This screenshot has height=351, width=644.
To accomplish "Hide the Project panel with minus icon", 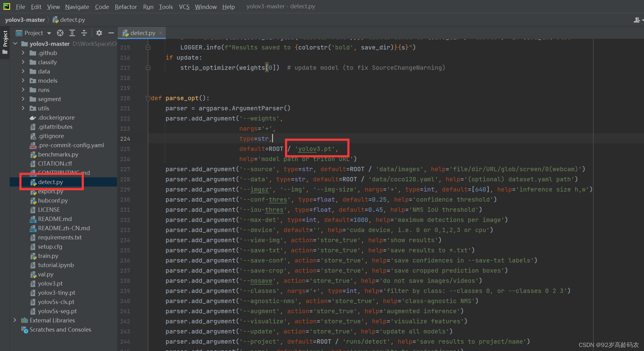I will [111, 33].
